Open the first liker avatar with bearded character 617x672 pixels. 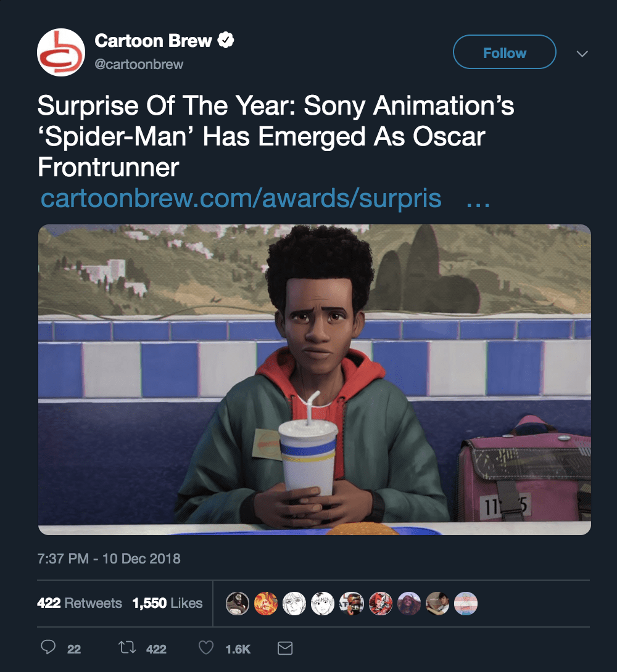(x=238, y=604)
